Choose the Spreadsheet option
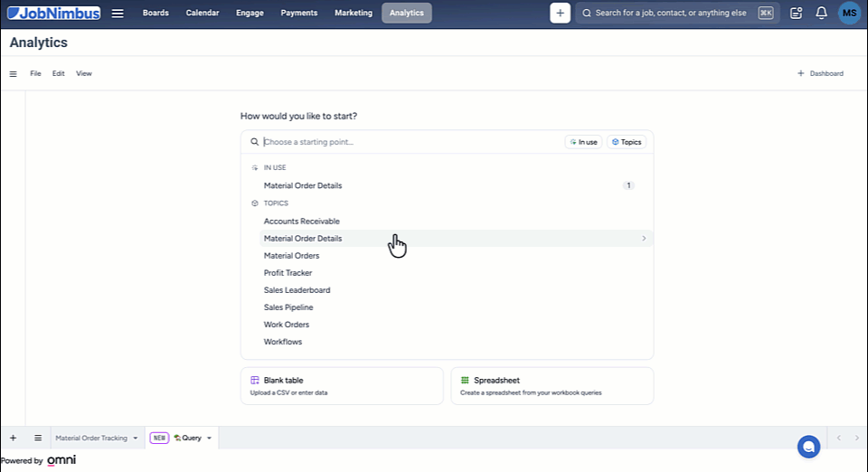The image size is (868, 472). (552, 386)
